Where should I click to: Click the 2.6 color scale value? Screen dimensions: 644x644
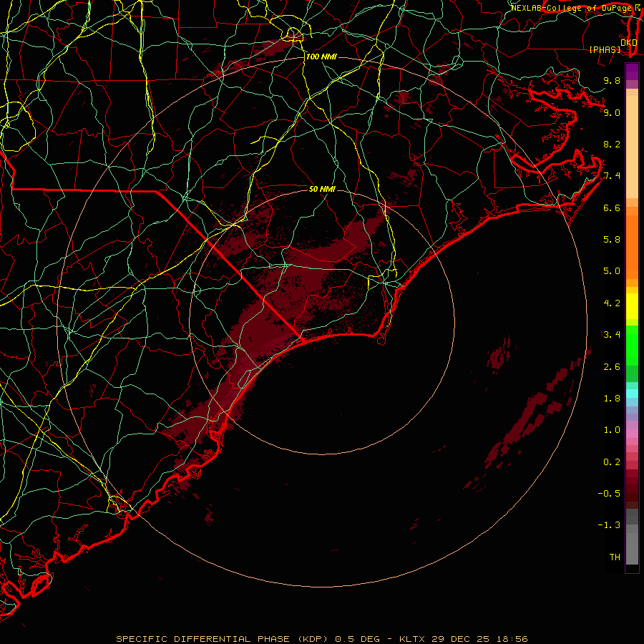(x=612, y=367)
